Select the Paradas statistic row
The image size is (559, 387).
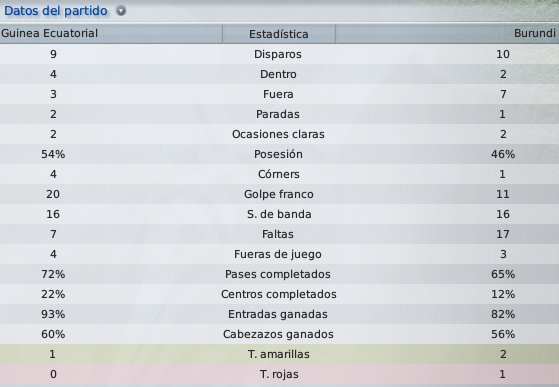point(280,114)
